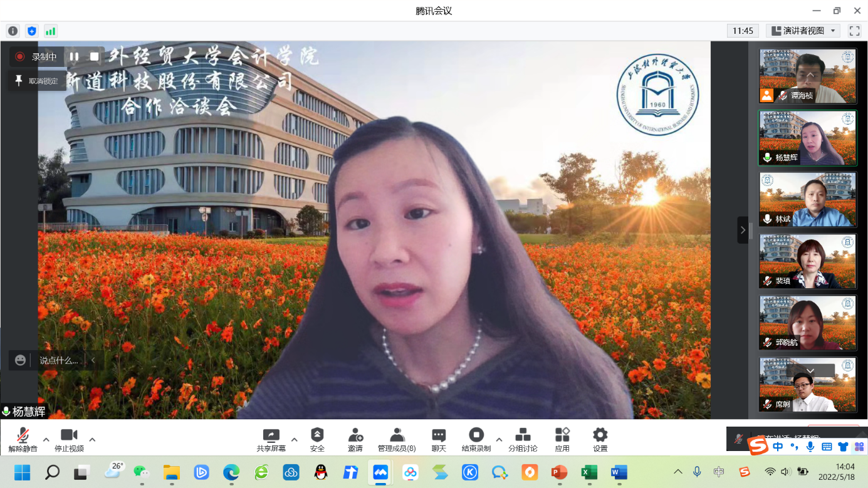Image resolution: width=868 pixels, height=488 pixels.
Task: Open the Chat (聊天) window
Action: point(439,435)
